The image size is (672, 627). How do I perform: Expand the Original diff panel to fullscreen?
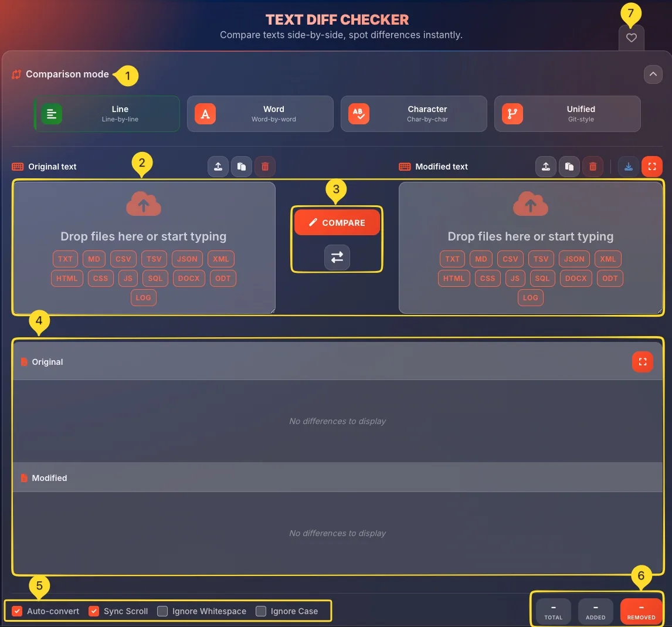point(643,362)
